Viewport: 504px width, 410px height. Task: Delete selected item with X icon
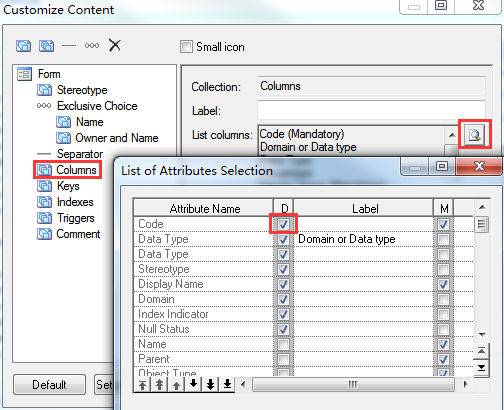(x=115, y=45)
